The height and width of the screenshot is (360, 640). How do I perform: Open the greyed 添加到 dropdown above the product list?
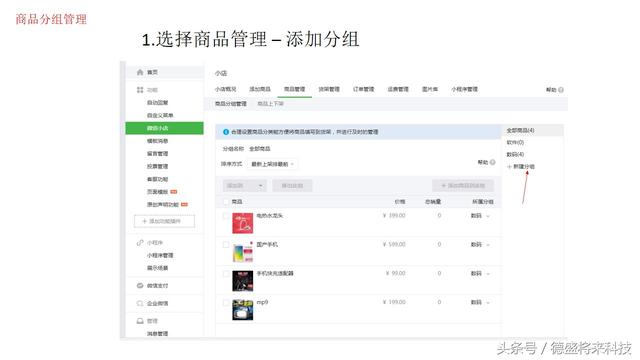[245, 186]
